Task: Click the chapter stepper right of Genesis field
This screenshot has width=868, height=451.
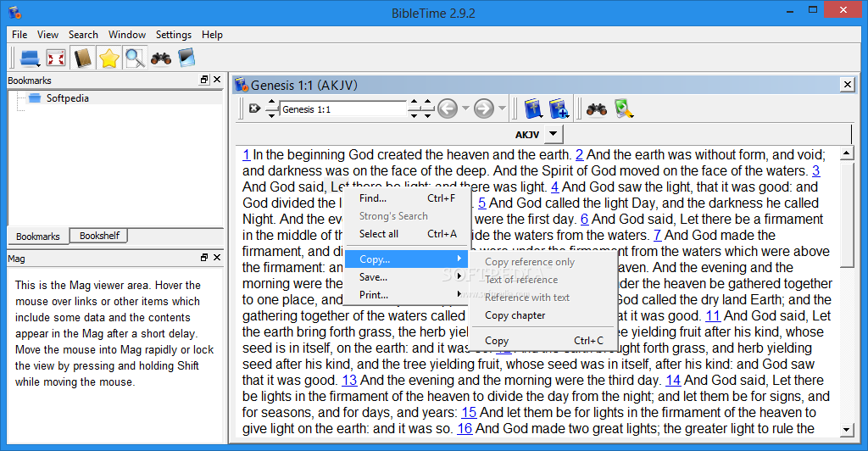Action: 414,109
